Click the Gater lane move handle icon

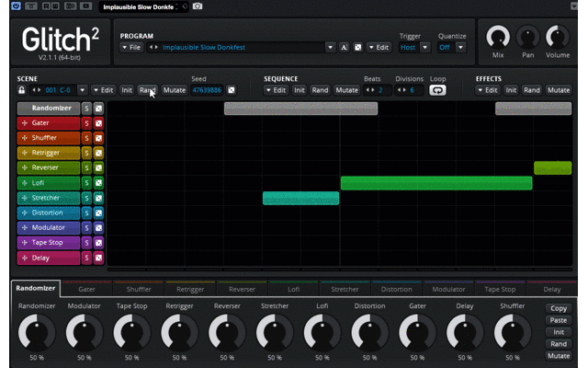pos(25,123)
